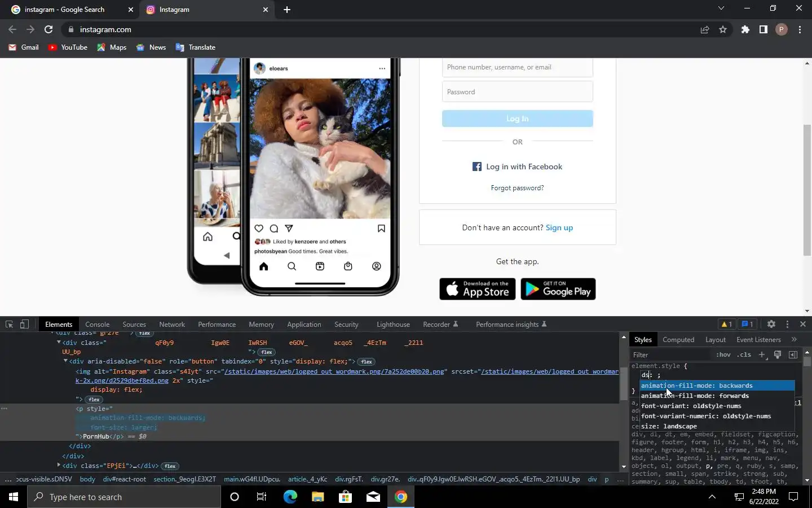Open the Forgot password? link
The height and width of the screenshot is (508, 812).
coord(517,188)
